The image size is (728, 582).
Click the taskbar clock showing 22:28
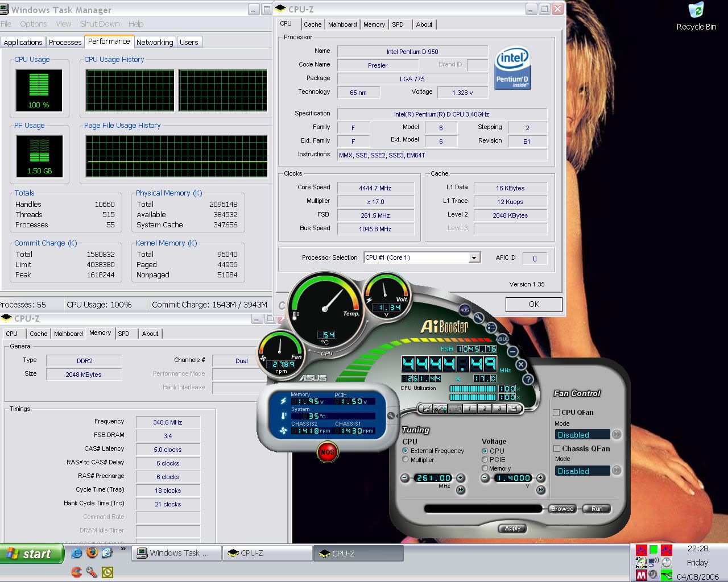pos(697,548)
